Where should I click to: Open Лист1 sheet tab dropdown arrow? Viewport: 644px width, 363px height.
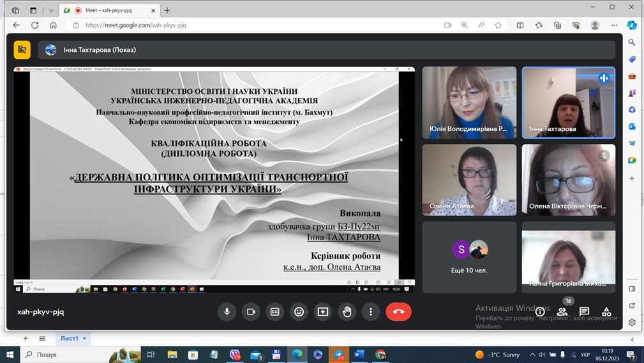pos(85,338)
